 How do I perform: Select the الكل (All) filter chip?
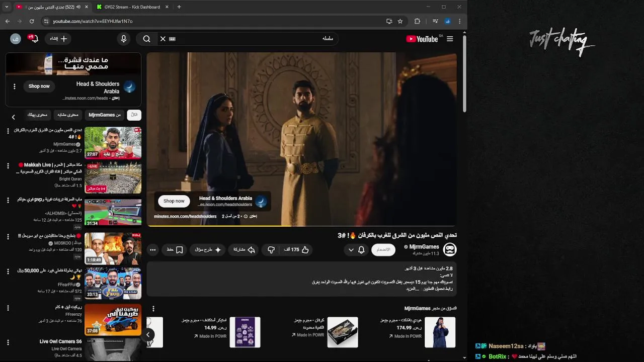134,115
